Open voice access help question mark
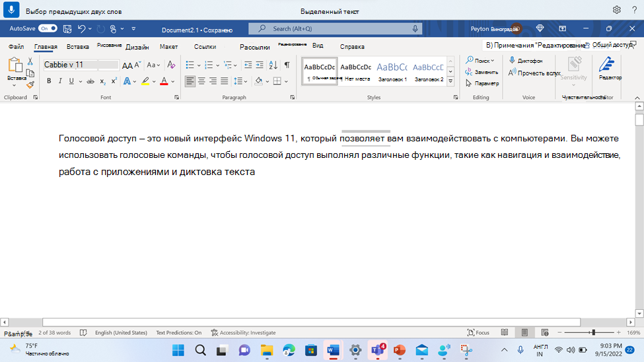This screenshot has width=644, height=362. click(635, 10)
